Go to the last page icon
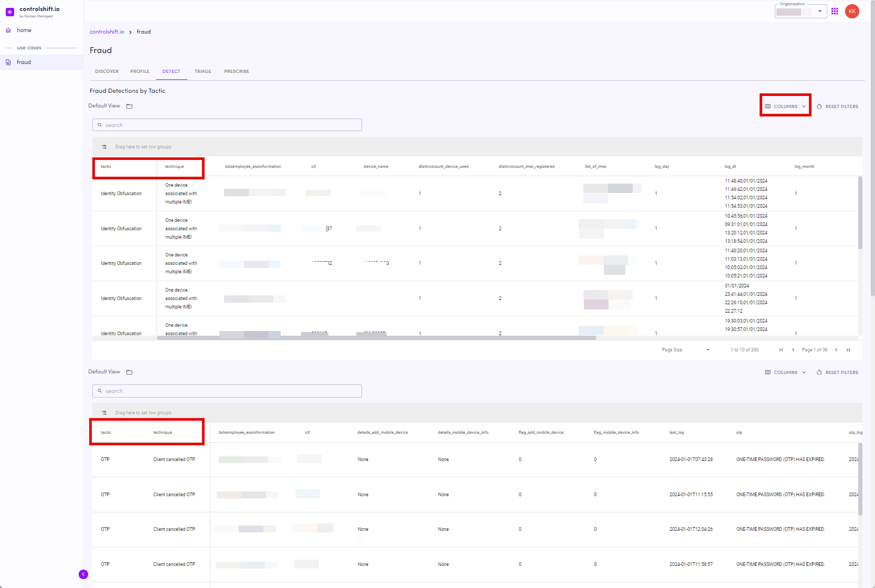The width and height of the screenshot is (875, 588). pos(848,350)
